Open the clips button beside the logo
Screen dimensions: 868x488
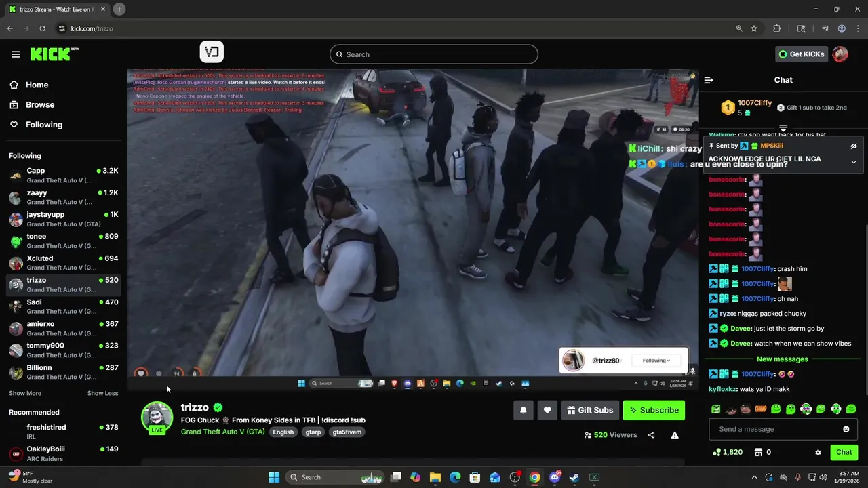coord(212,52)
